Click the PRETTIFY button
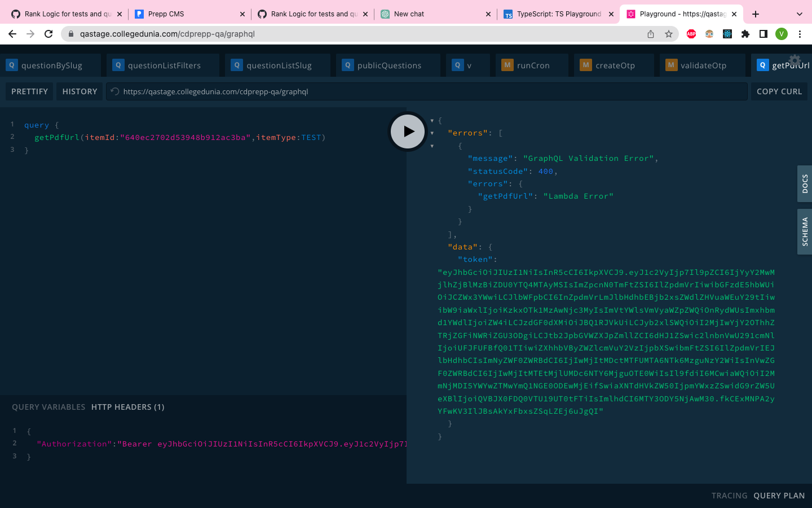Image resolution: width=812 pixels, height=508 pixels. [x=29, y=91]
